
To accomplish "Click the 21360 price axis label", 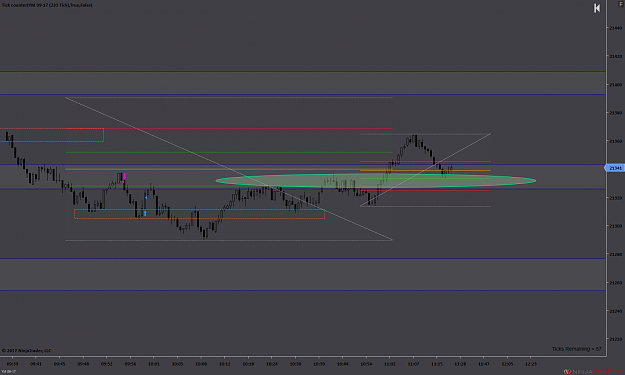I will point(615,141).
